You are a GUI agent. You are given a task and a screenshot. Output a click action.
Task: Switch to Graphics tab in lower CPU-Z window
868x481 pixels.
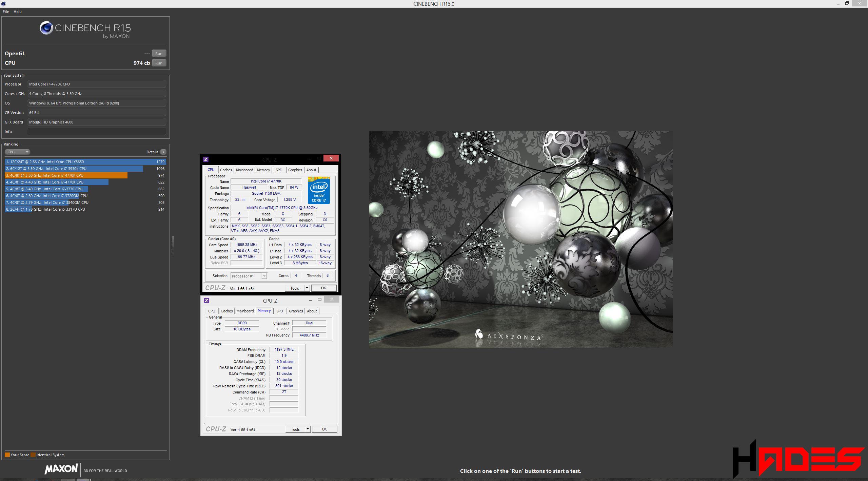pyautogui.click(x=296, y=311)
